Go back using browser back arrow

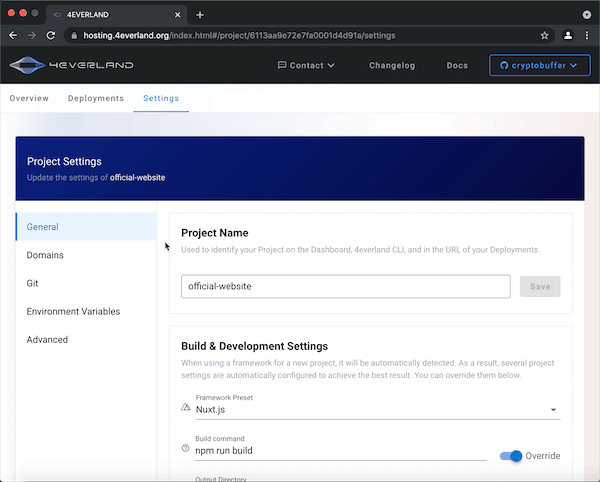pos(13,36)
